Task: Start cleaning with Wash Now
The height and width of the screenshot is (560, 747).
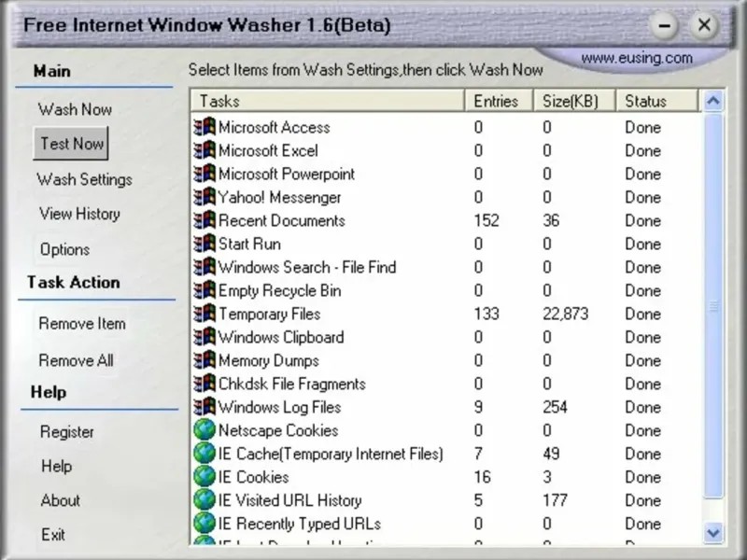Action: (x=75, y=109)
